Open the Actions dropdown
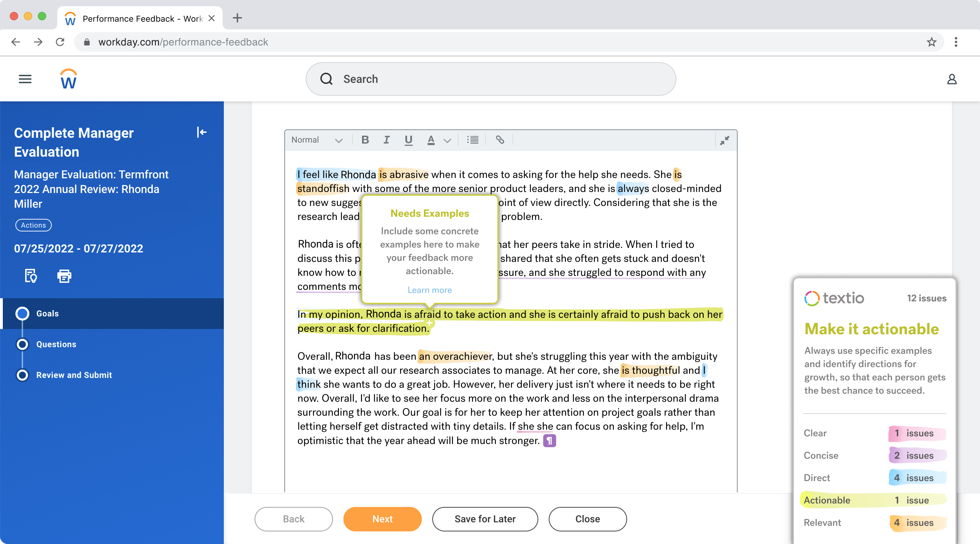 (33, 225)
